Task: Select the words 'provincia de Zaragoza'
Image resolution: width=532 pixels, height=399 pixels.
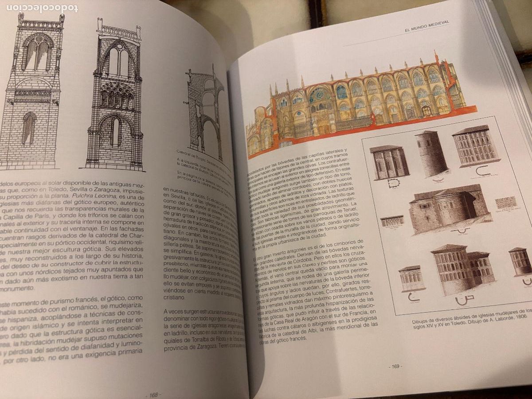Action: coord(191,348)
